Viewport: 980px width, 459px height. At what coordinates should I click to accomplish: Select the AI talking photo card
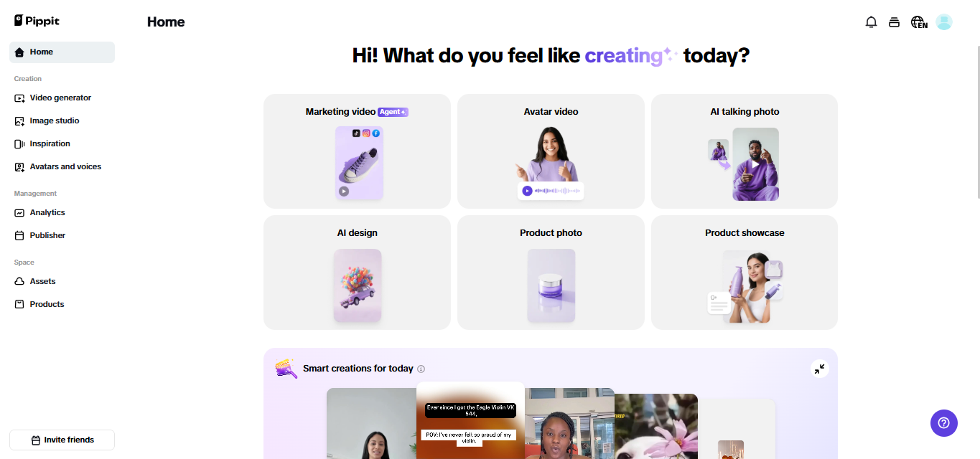coord(745,151)
